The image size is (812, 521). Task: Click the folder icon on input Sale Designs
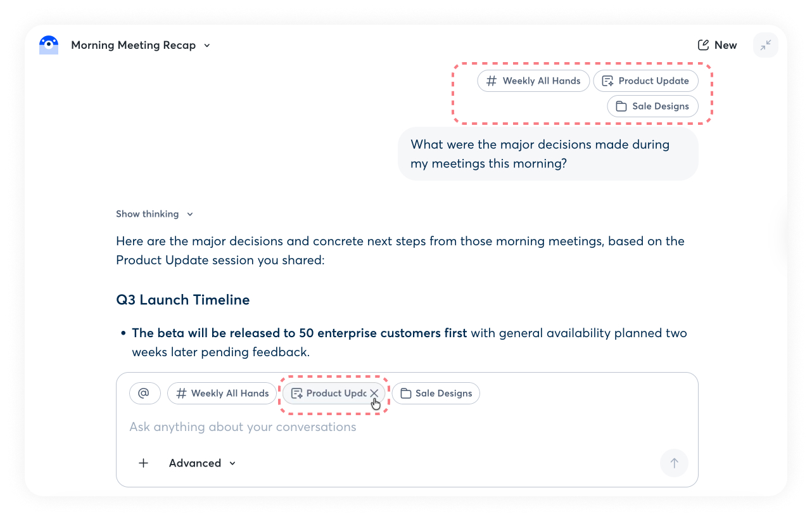405,394
